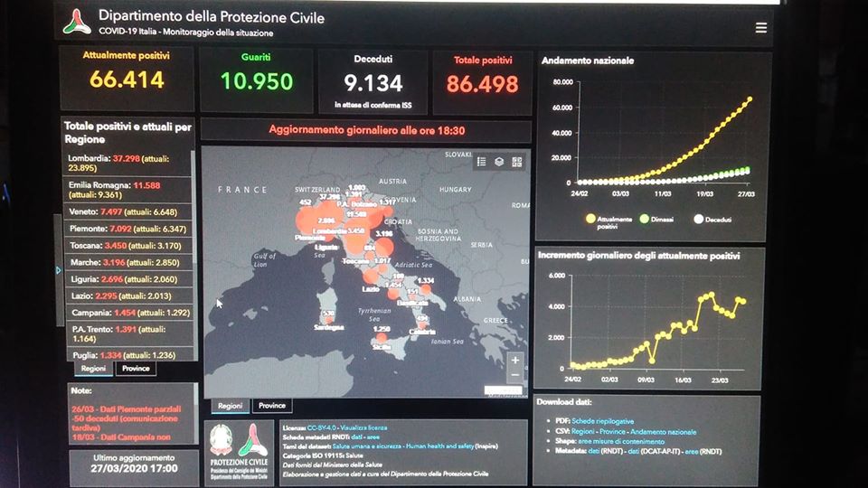868x488 pixels.
Task: Open the CC-BY-4.0 license link
Action: [x=322, y=427]
